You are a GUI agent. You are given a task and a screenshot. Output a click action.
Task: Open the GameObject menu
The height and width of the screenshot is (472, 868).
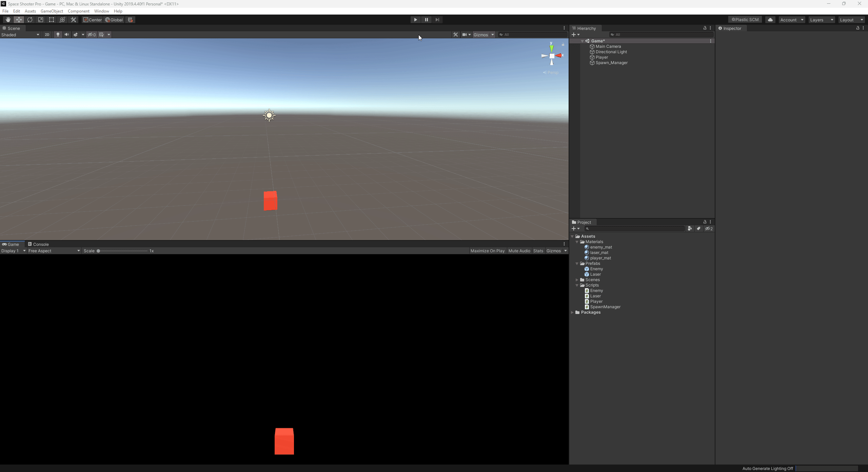pyautogui.click(x=52, y=11)
